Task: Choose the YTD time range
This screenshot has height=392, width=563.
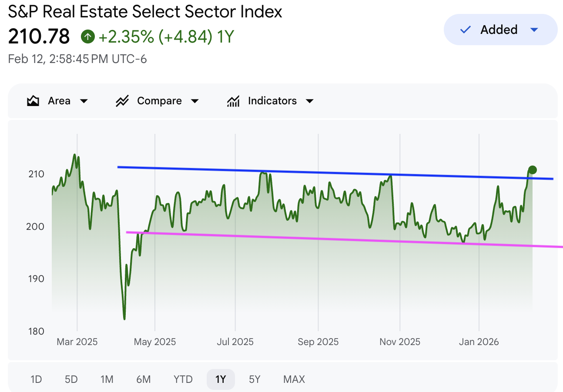Action: click(183, 379)
